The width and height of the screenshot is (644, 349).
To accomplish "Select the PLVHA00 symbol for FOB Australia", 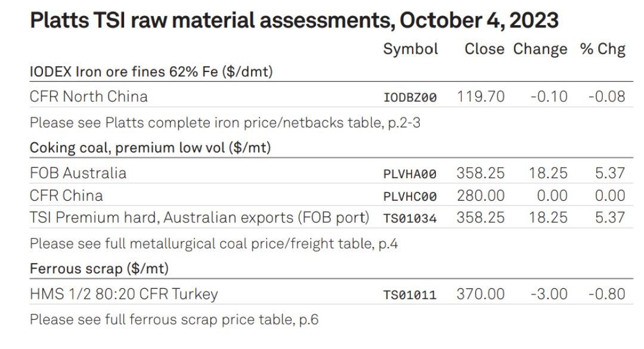I will 410,174.
